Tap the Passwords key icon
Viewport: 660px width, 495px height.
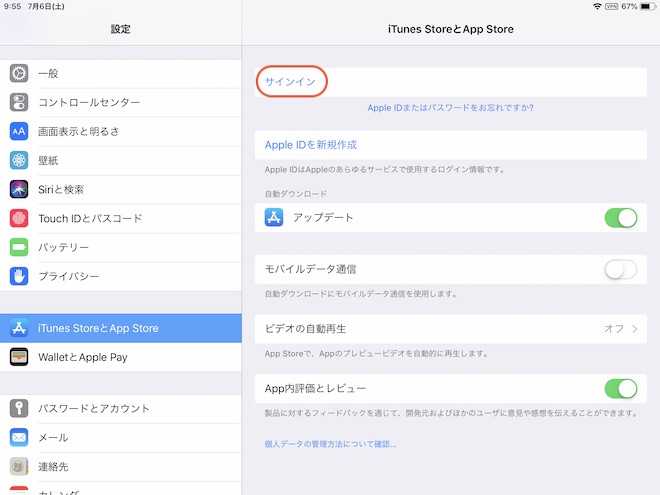[x=19, y=408]
